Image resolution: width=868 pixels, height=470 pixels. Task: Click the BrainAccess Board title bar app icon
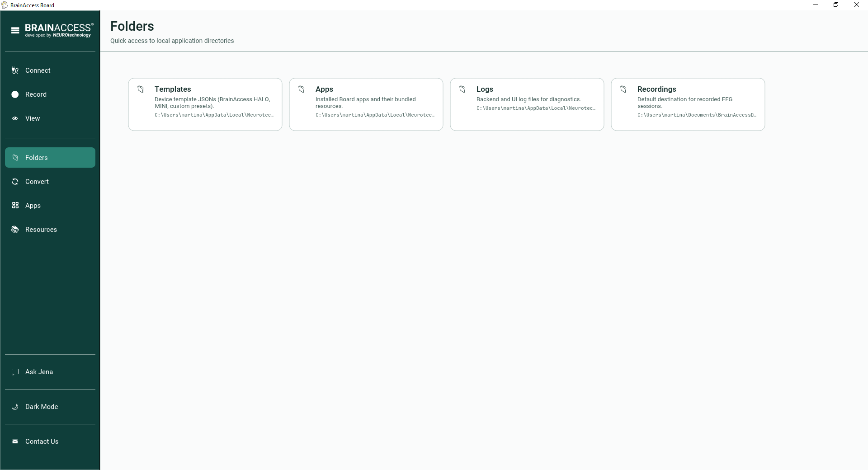[5, 5]
